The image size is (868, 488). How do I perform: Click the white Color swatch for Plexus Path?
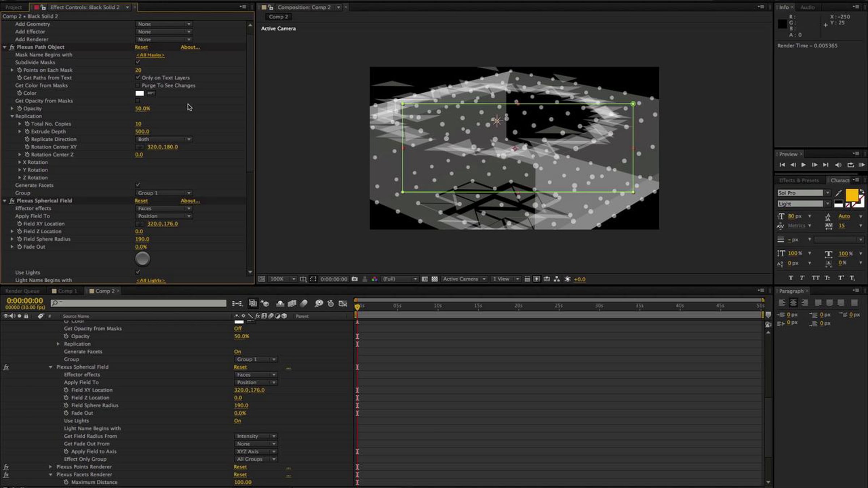coord(140,93)
